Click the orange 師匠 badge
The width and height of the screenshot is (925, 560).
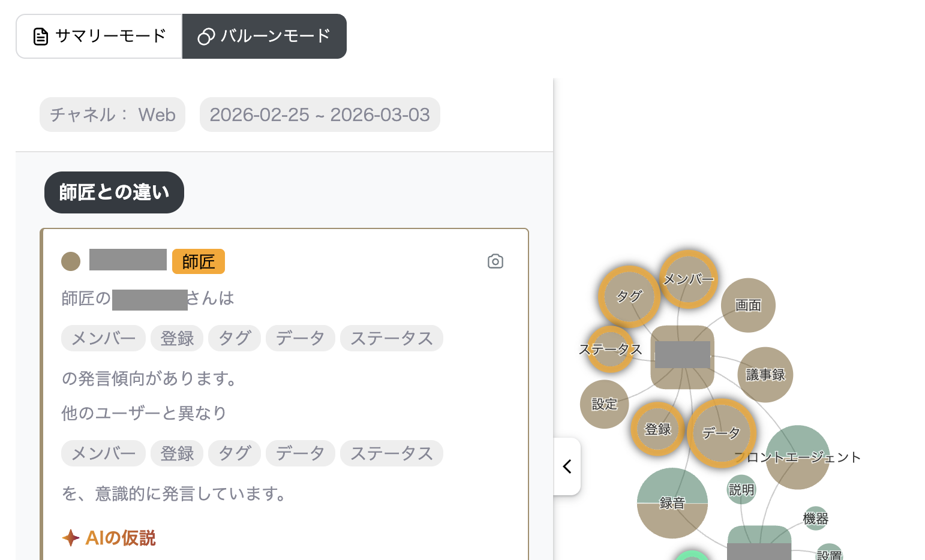point(198,261)
